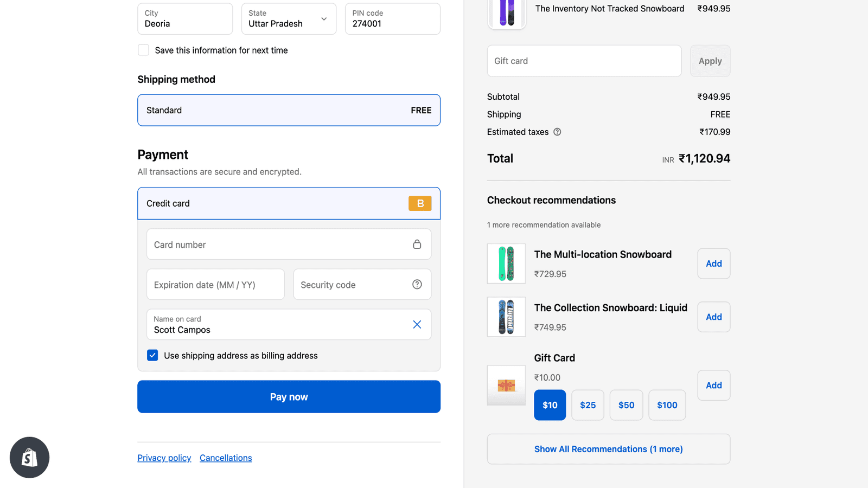
Task: Click the lock icon in Card number
Action: tap(417, 245)
